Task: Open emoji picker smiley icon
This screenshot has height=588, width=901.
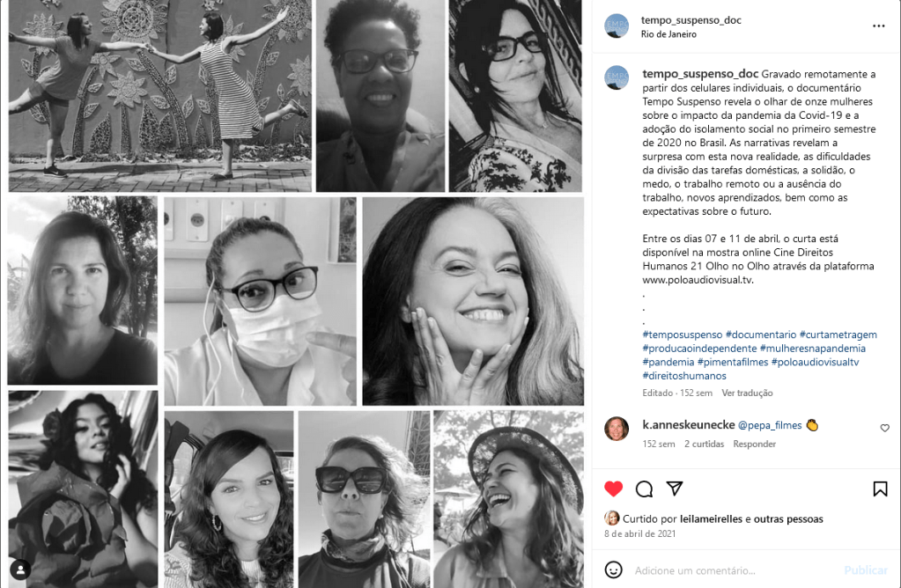Action: [614, 570]
